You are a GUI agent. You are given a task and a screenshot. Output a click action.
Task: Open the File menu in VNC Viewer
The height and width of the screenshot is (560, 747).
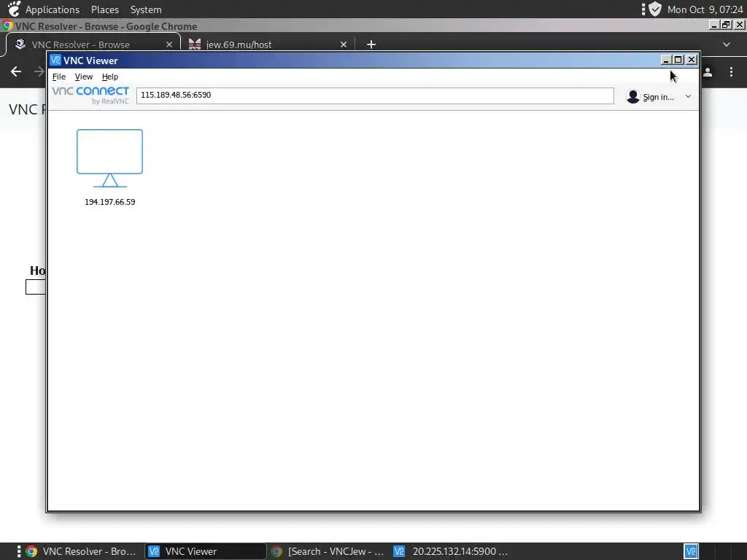pos(58,77)
